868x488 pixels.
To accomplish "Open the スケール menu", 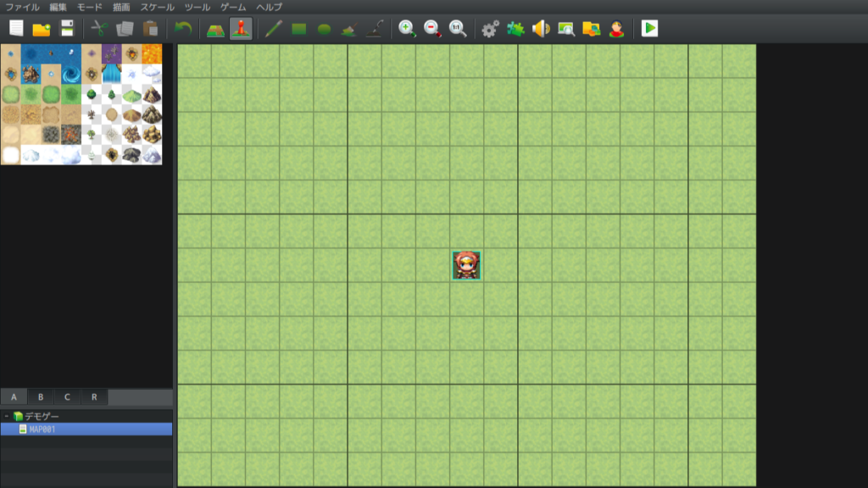I will (157, 7).
